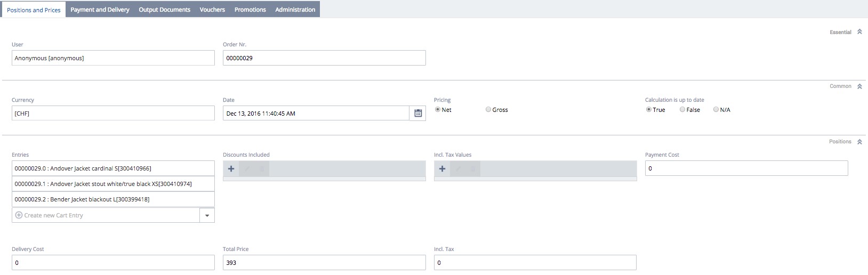Focus the Order Nr. field
The height and width of the screenshot is (275, 868).
tap(324, 58)
